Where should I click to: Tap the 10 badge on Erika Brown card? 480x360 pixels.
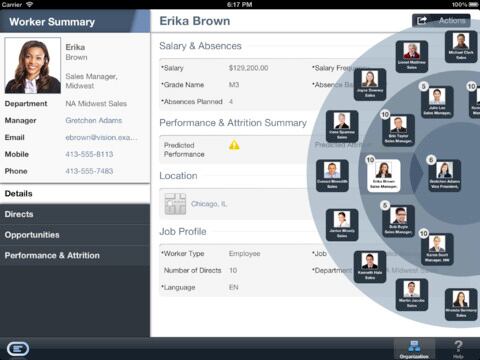tap(370, 160)
